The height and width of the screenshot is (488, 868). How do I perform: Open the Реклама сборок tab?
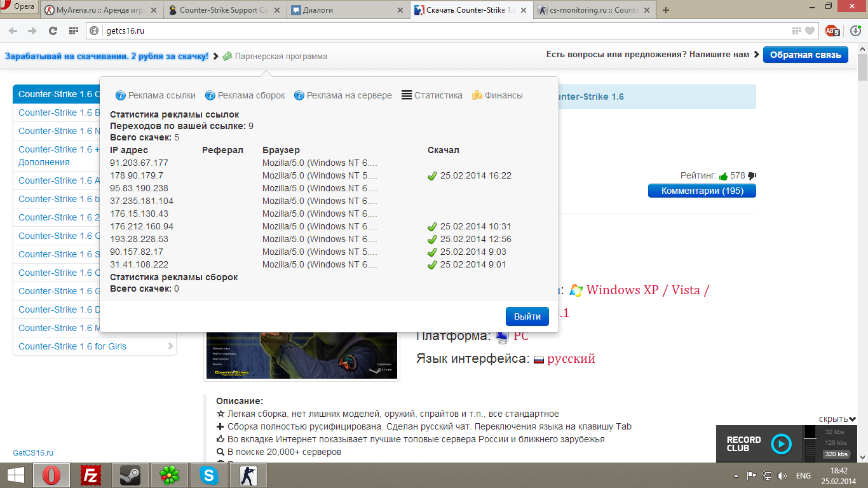[x=245, y=95]
